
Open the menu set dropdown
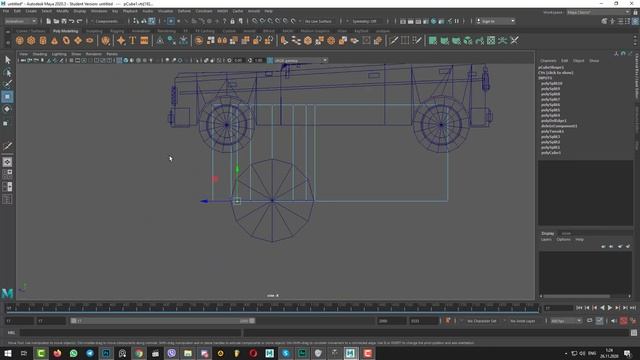(x=20, y=21)
